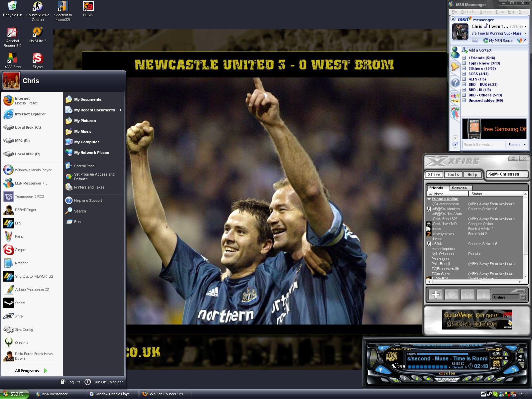Click the Xfire join game crosshair button

click(x=467, y=295)
